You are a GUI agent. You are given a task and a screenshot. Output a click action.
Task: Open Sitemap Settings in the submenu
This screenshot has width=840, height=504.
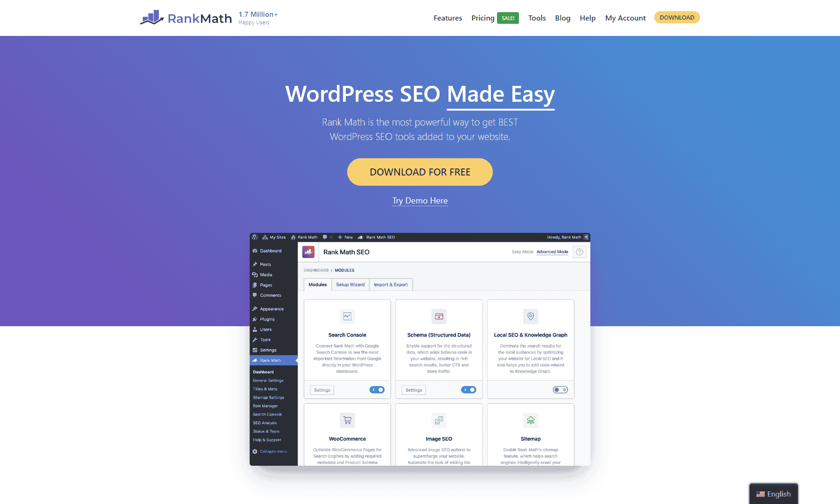(x=268, y=398)
